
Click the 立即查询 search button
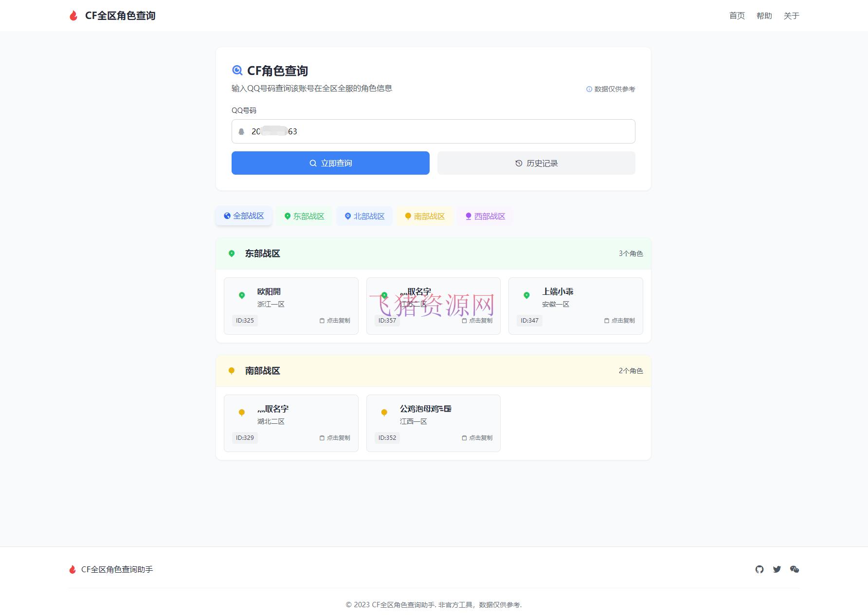330,163
